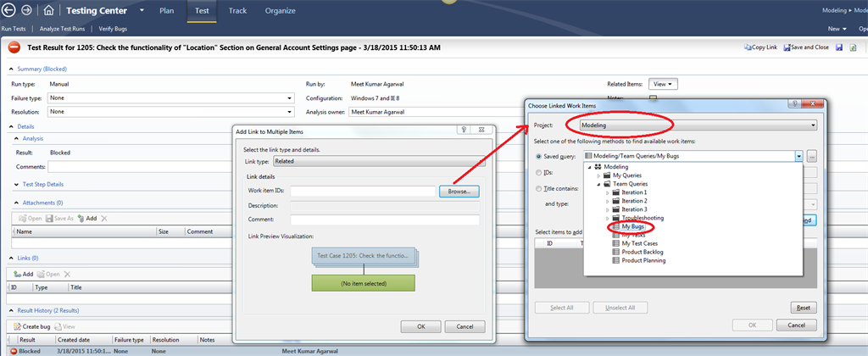
Task: Select the Saved query radio button
Action: pos(538,156)
